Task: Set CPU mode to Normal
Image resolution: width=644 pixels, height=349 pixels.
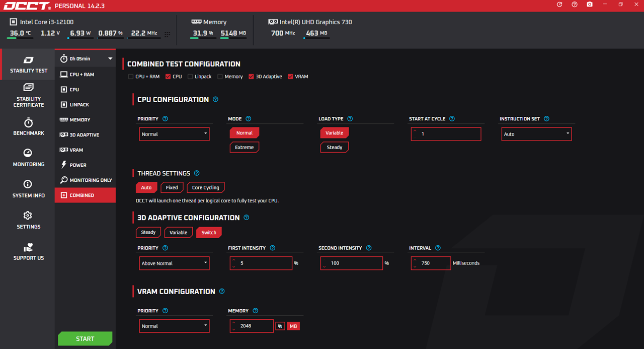Action: 245,133
